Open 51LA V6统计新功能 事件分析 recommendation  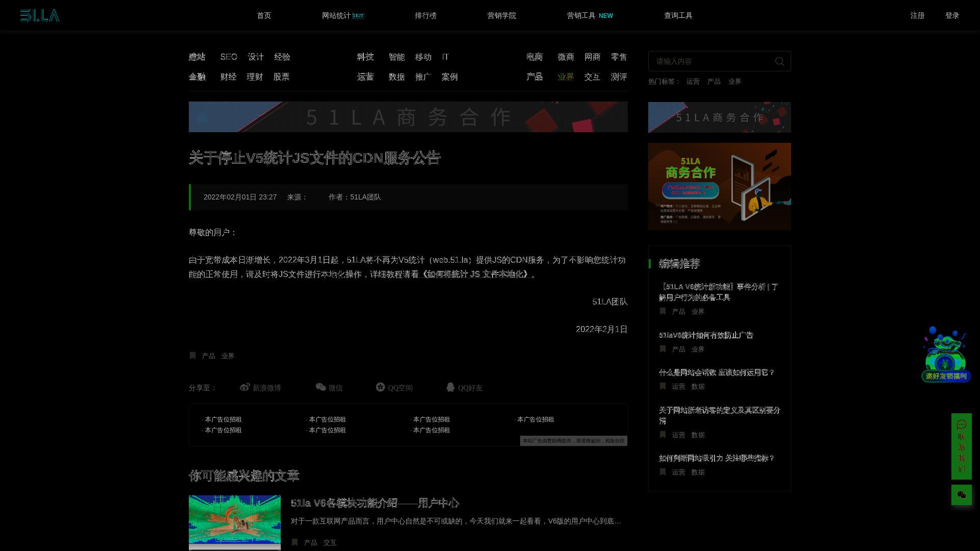[719, 292]
